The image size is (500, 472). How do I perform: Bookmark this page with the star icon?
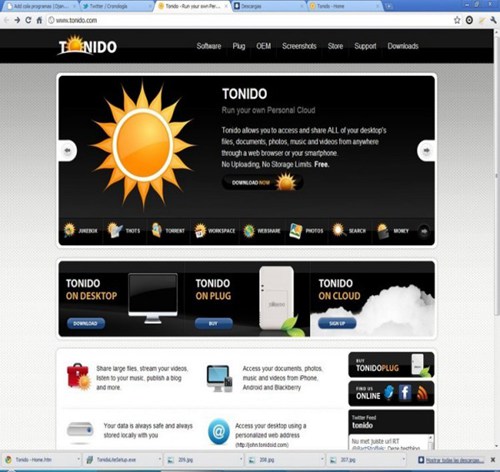(x=457, y=20)
